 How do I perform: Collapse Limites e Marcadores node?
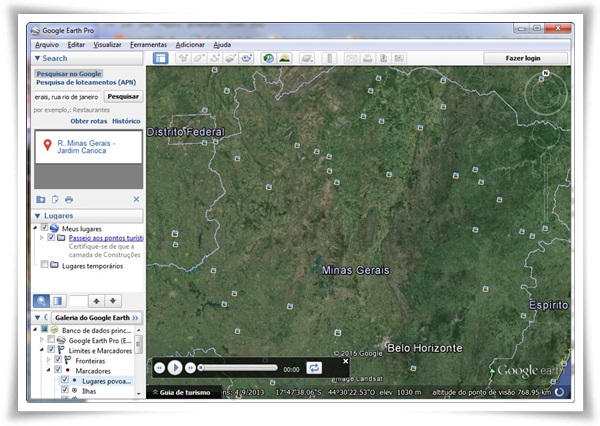pos(42,350)
